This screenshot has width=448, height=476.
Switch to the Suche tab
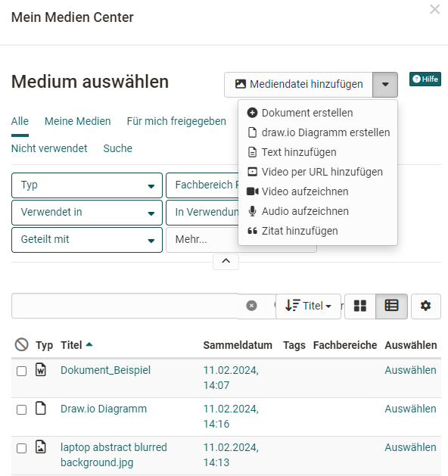[x=118, y=148]
